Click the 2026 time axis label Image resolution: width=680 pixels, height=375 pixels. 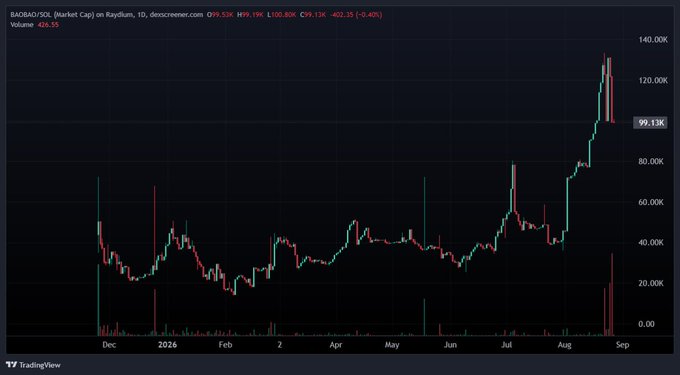pos(167,346)
